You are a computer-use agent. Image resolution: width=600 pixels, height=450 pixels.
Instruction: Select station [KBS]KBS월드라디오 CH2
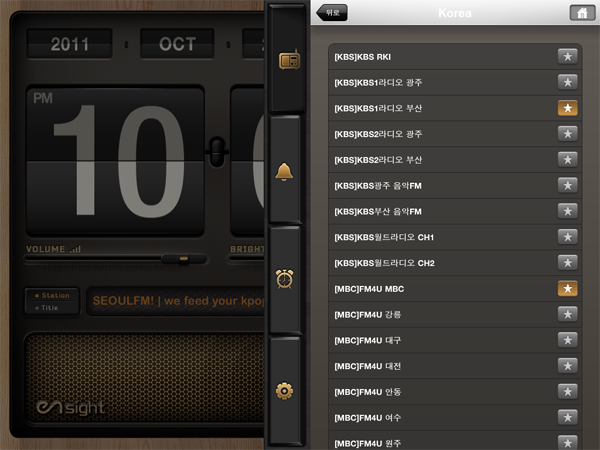pos(455,263)
